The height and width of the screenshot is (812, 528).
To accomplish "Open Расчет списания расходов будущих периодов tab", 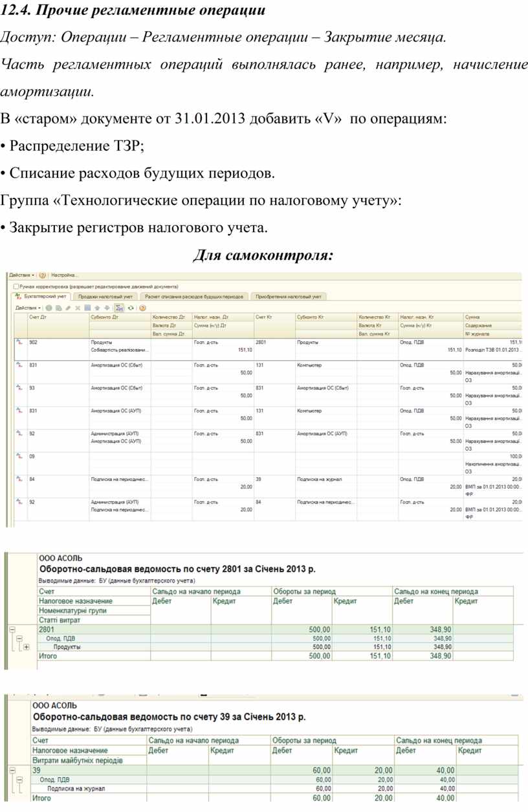I will [193, 296].
